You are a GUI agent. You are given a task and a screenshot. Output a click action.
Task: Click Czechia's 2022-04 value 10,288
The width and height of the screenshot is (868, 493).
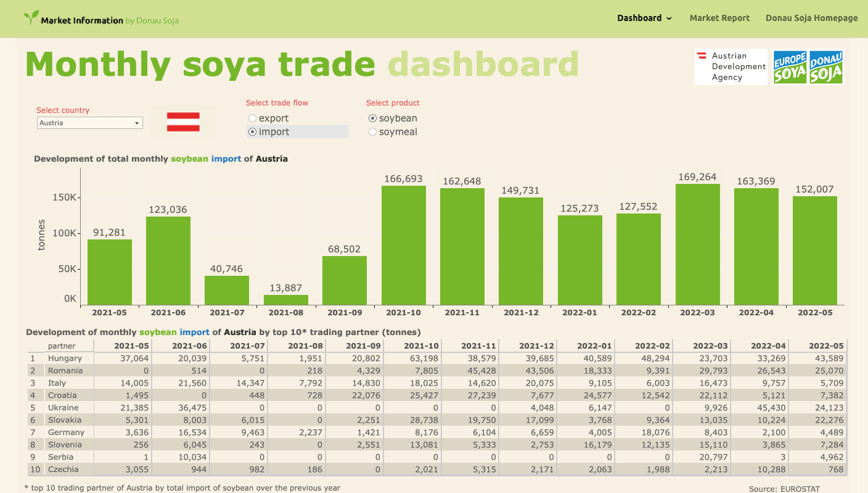772,470
